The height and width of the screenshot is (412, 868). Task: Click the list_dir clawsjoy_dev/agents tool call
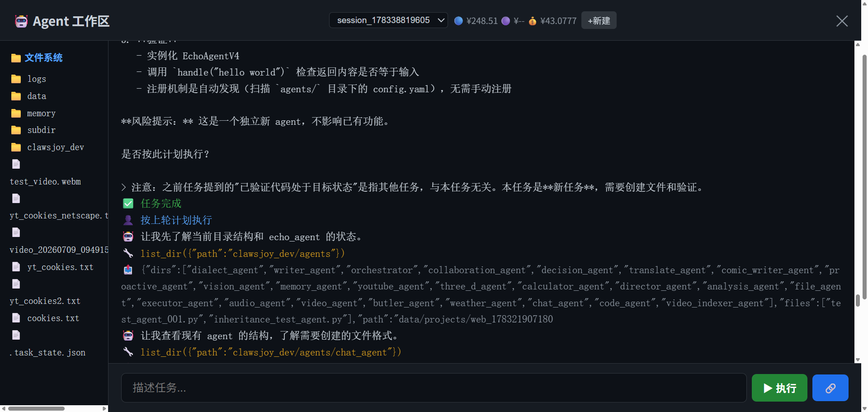[x=243, y=254]
